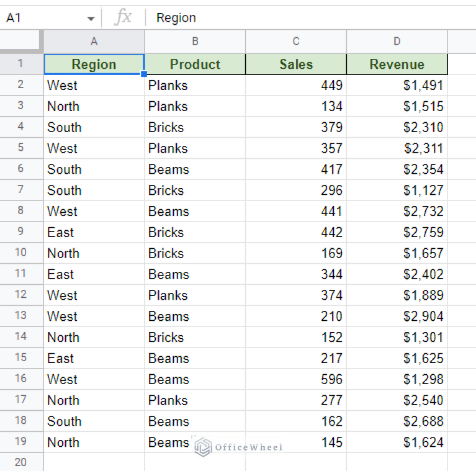This screenshot has height=471, width=476.
Task: Click the Sales header cell
Action: [296, 65]
